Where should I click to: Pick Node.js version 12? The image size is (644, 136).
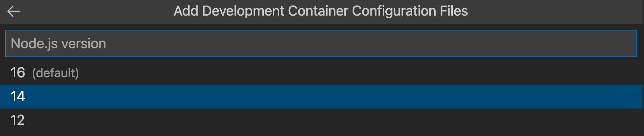click(x=322, y=120)
